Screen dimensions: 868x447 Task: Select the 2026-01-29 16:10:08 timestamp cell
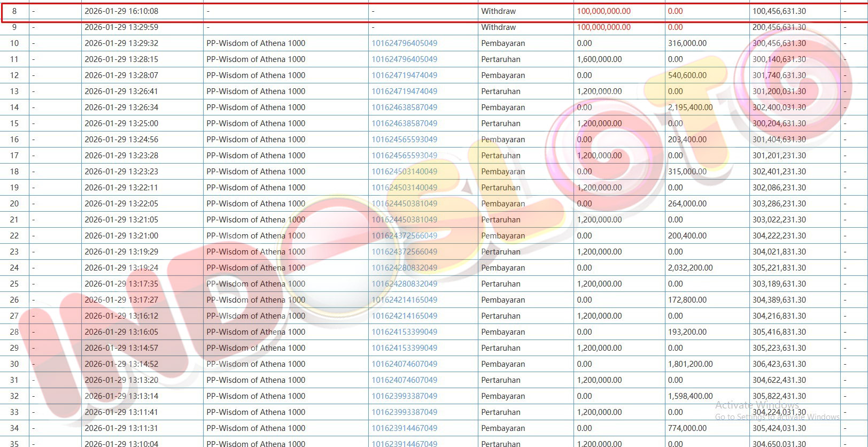tap(121, 11)
